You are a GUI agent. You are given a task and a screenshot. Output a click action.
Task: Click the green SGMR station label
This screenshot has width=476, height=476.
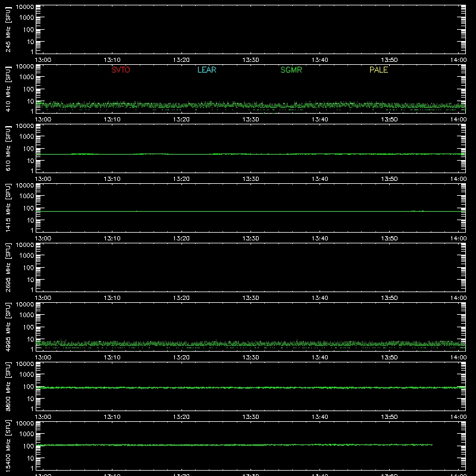tap(291, 70)
